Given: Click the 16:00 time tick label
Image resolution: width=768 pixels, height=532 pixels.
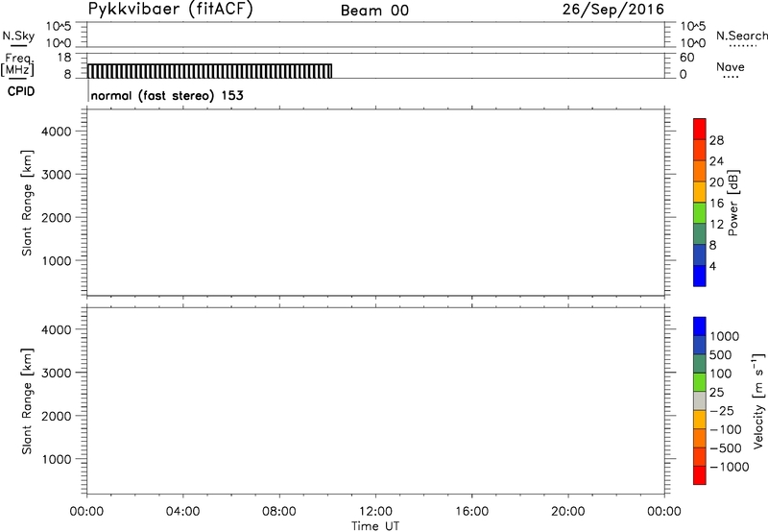Looking at the screenshot, I should (471, 512).
